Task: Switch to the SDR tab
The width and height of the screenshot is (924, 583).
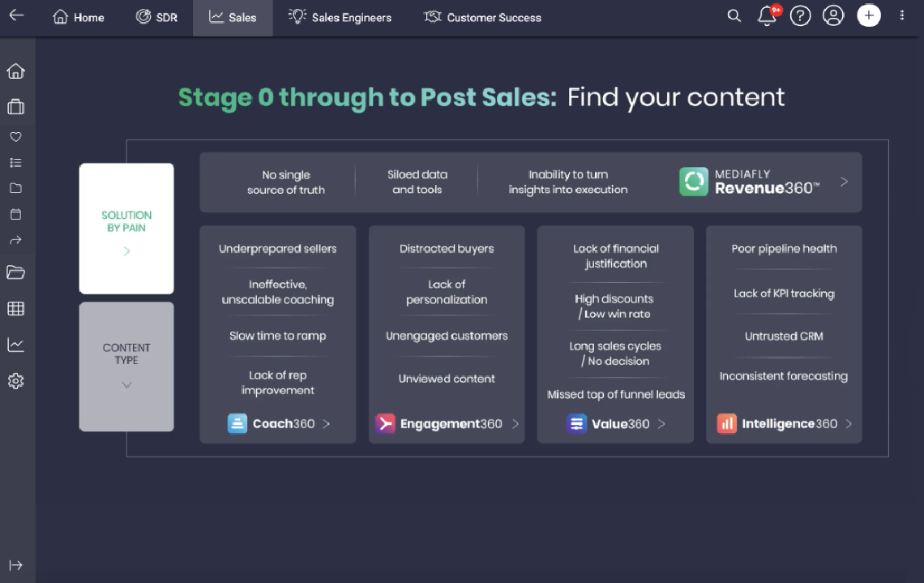Action: pyautogui.click(x=156, y=16)
